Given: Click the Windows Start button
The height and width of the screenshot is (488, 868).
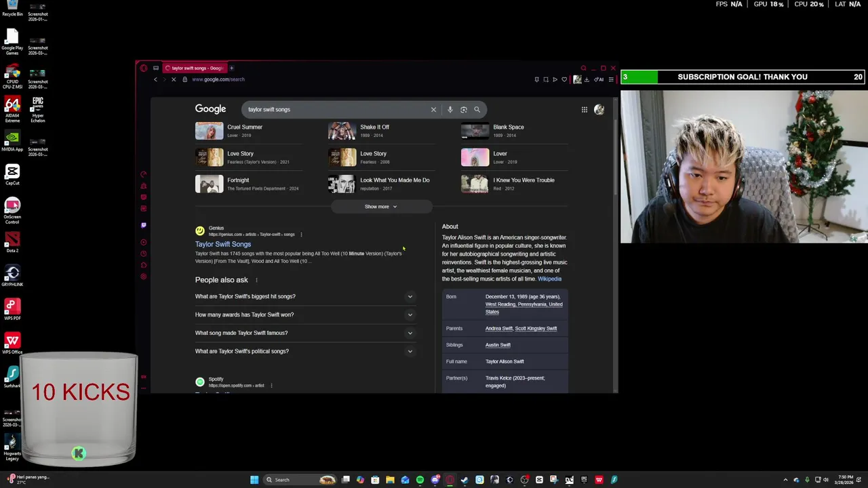Looking at the screenshot, I should tap(254, 480).
